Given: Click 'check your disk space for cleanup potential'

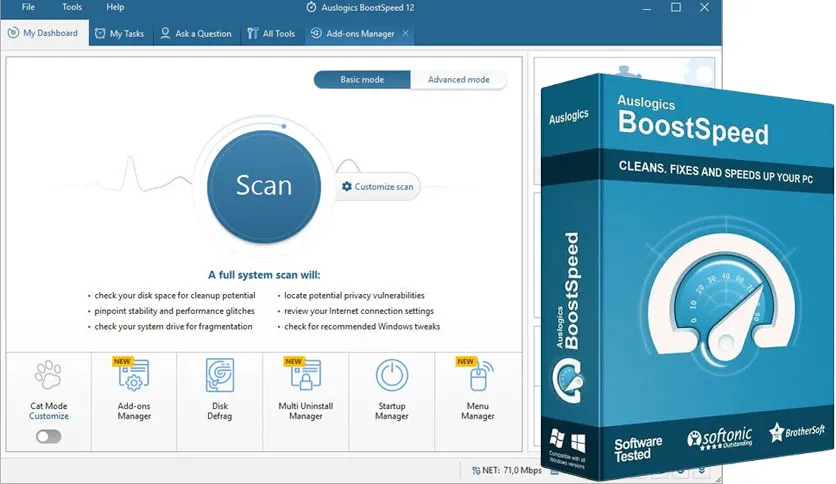Looking at the screenshot, I should (175, 295).
